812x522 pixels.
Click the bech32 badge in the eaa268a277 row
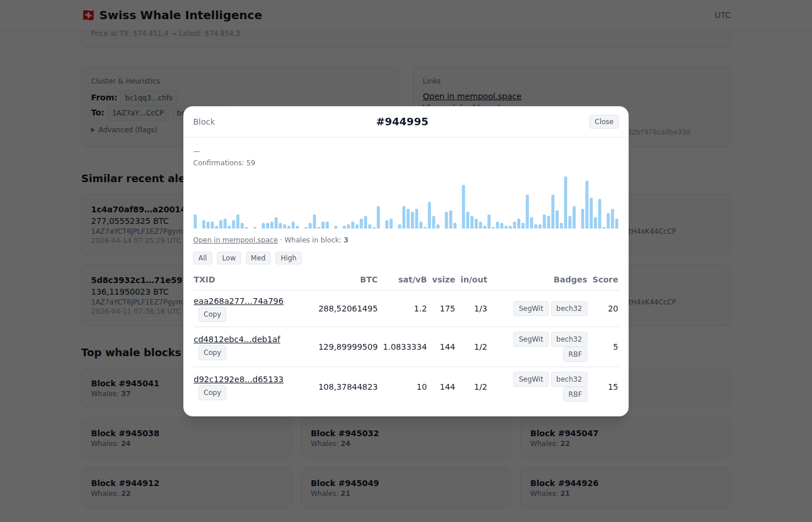569,309
